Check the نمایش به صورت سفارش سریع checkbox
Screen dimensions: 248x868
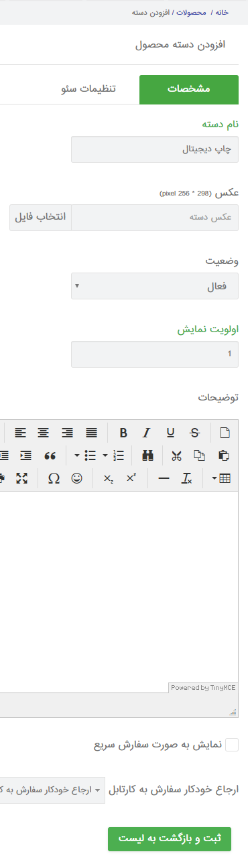pyautogui.click(x=232, y=745)
